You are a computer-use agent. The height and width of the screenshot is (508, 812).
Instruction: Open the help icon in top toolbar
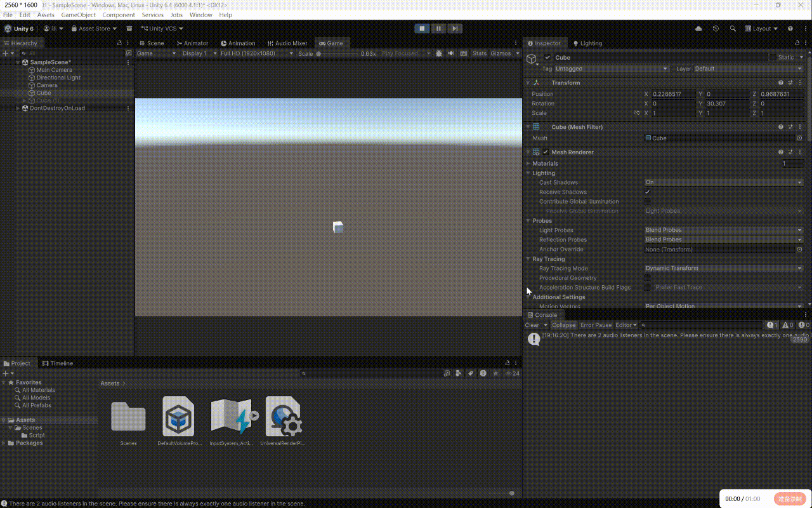point(790,29)
